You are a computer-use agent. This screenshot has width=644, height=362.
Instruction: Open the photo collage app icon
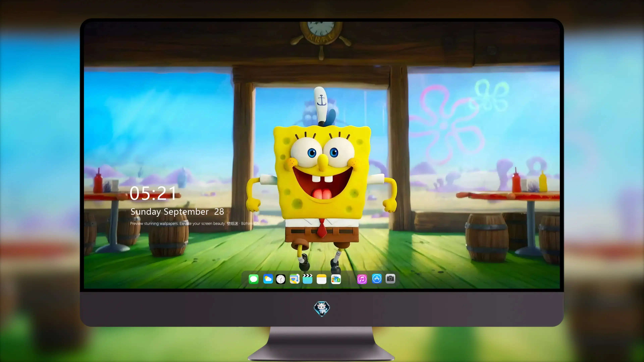(x=336, y=279)
